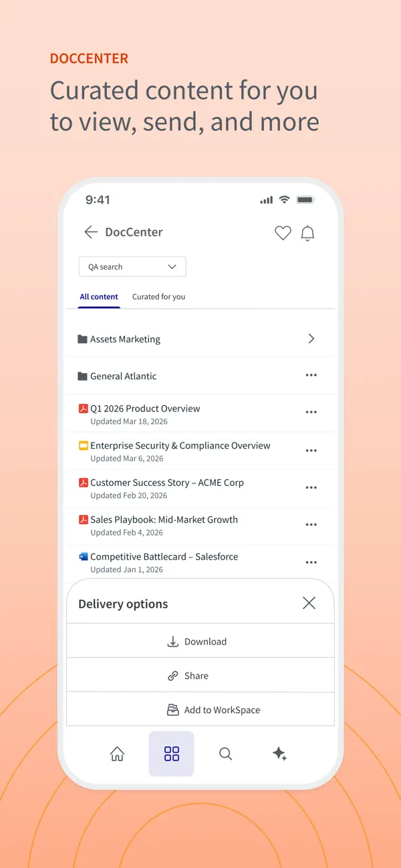Open the QA search dropdown
Viewport: 401px width, 868px height.
132,266
